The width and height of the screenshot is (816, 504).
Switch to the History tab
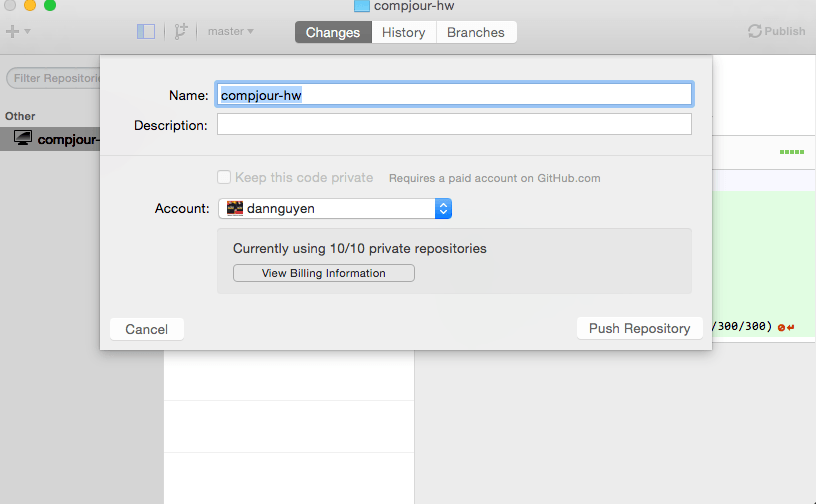click(x=404, y=32)
